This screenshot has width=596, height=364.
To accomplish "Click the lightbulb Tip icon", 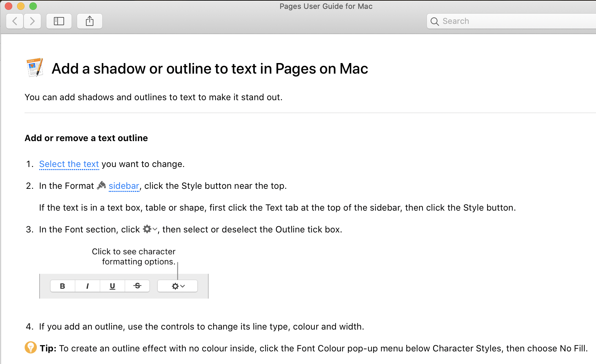I will pyautogui.click(x=31, y=348).
